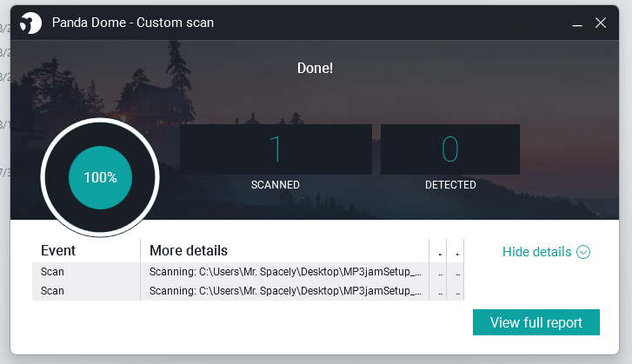Screen dimensions: 632x364
Task: Collapse details via the Hide details chevron
Action: tap(583, 252)
